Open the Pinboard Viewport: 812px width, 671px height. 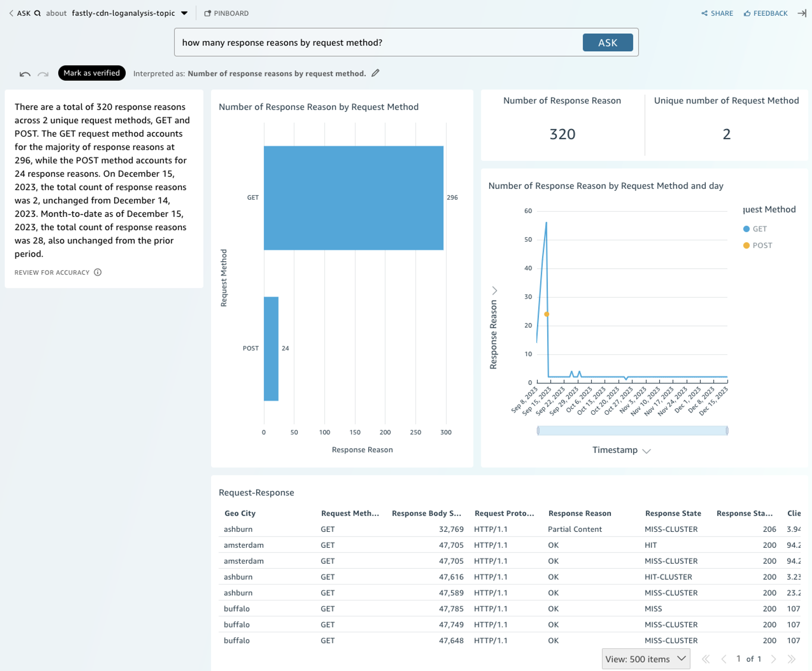(227, 13)
